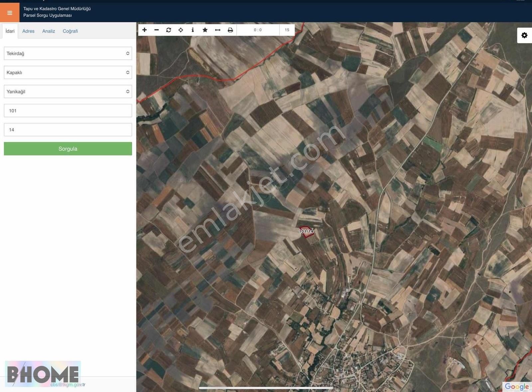Click the green Sorgula button

68,149
